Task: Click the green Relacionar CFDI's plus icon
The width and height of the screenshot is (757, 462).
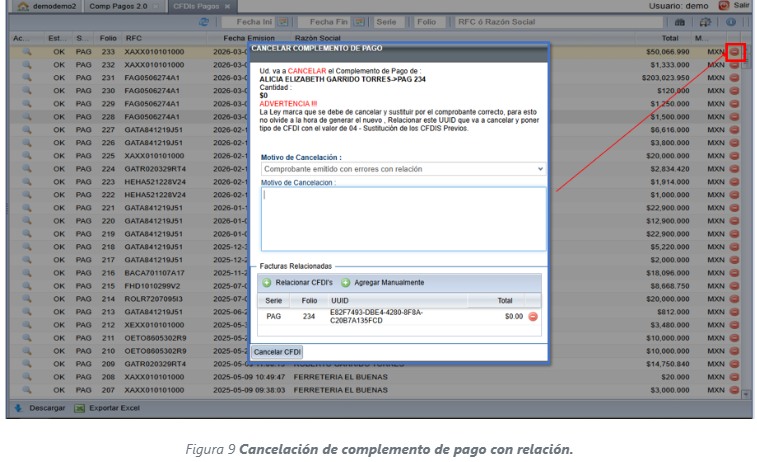Action: [x=266, y=283]
